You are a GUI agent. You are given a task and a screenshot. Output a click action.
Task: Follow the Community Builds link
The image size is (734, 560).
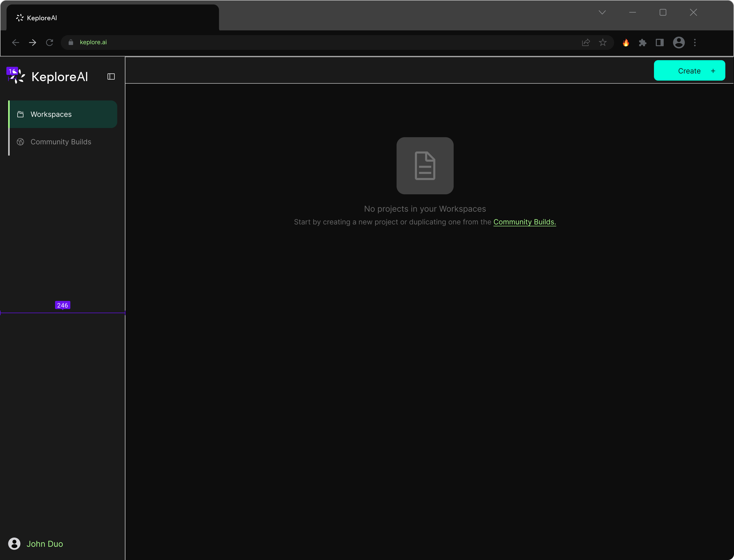525,222
